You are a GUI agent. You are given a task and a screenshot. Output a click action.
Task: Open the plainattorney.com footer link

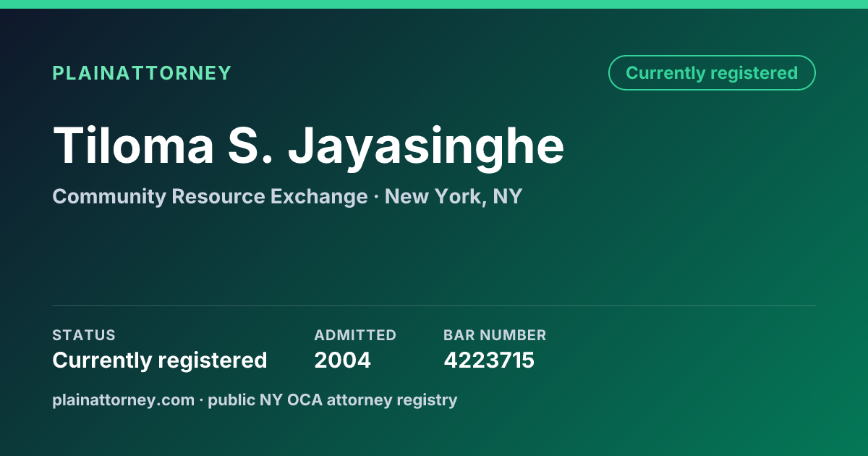pos(123,400)
